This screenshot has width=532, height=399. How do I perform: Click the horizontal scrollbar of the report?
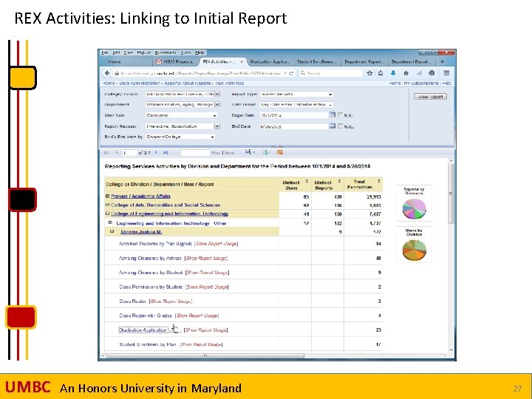click(205, 355)
